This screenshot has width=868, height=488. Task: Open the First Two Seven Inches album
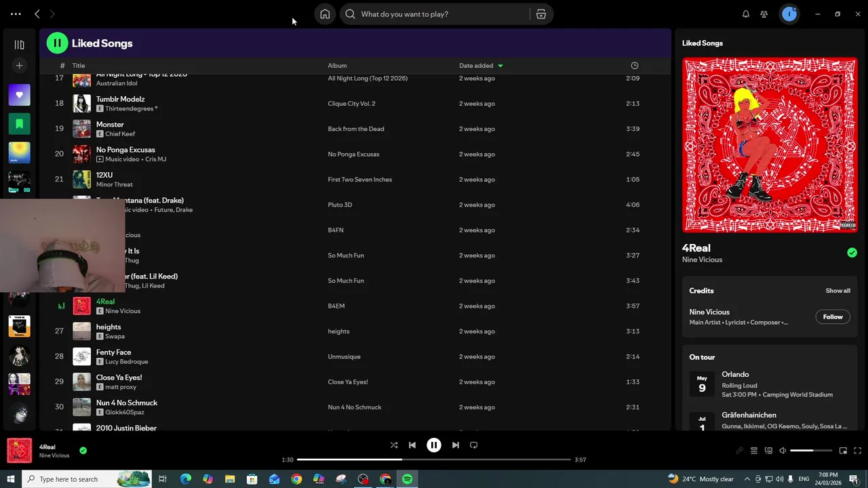pyautogui.click(x=360, y=180)
